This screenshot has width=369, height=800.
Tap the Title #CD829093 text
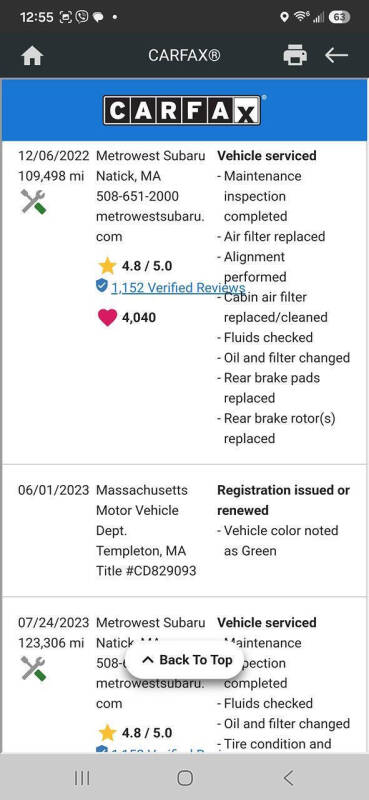coord(146,571)
